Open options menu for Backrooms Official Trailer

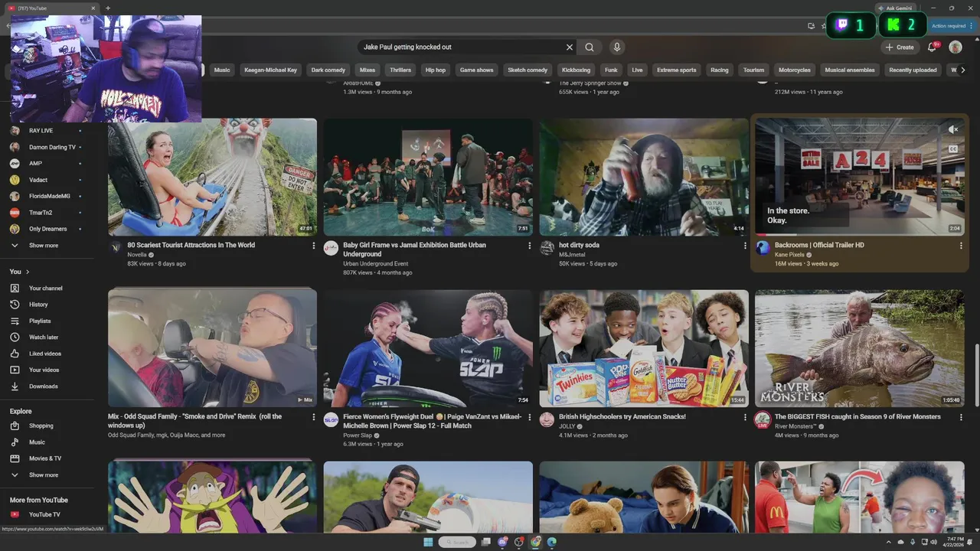click(961, 246)
